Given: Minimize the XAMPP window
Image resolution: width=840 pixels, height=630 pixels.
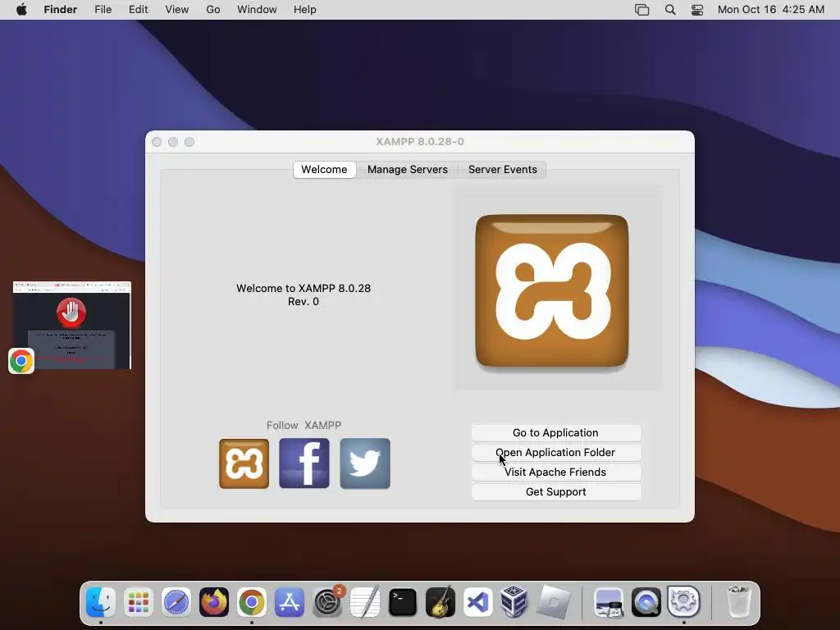Looking at the screenshot, I should (173, 142).
